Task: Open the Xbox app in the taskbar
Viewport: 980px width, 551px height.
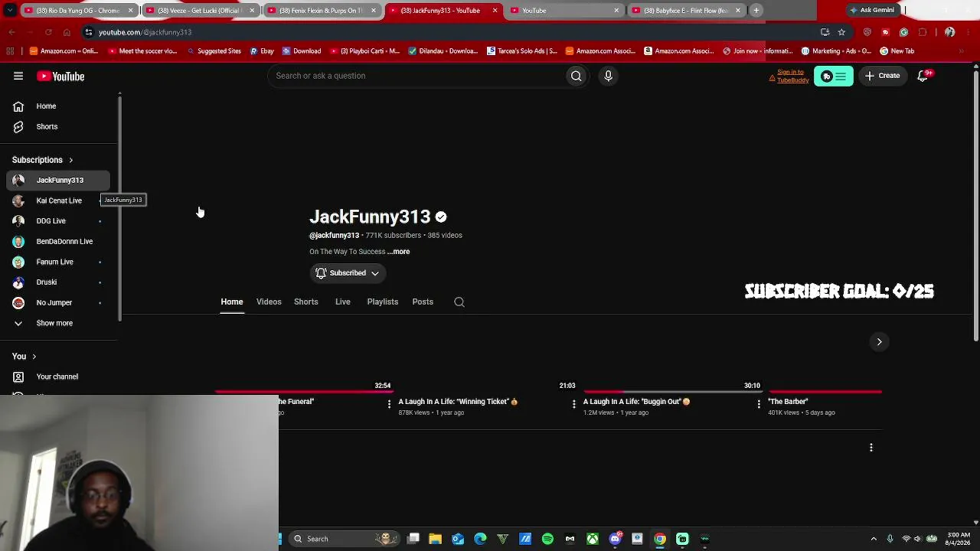Action: click(x=593, y=539)
